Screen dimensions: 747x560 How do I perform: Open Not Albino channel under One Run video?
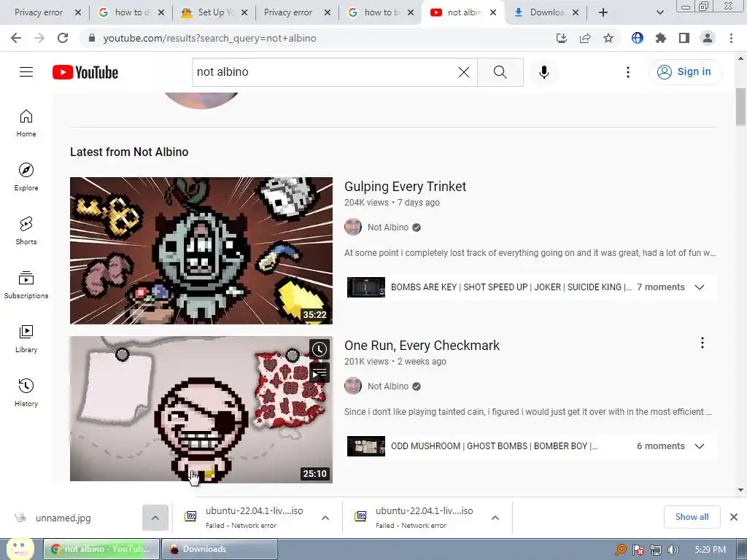coord(388,386)
